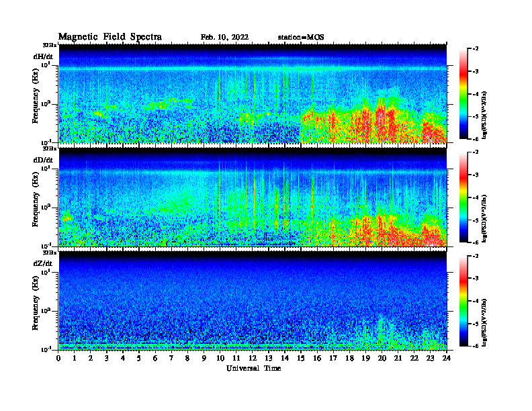
Task: Click the "station=MOS" label
Action: [x=301, y=38]
